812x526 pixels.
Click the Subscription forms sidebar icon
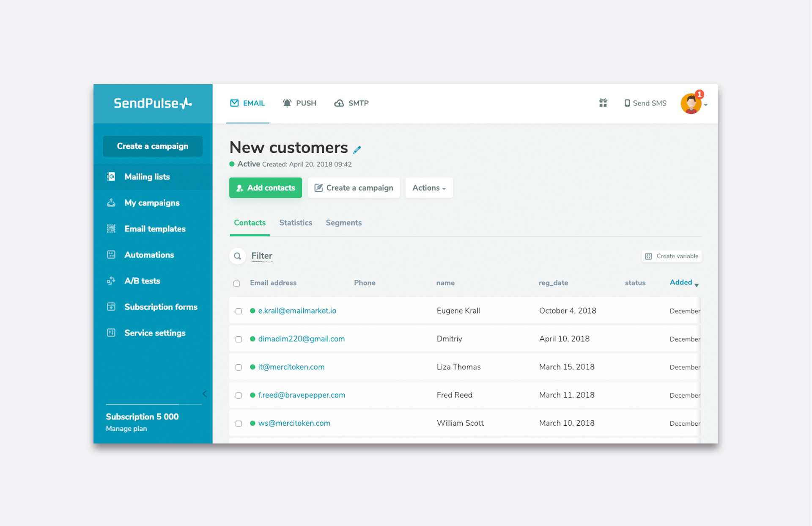[111, 307]
